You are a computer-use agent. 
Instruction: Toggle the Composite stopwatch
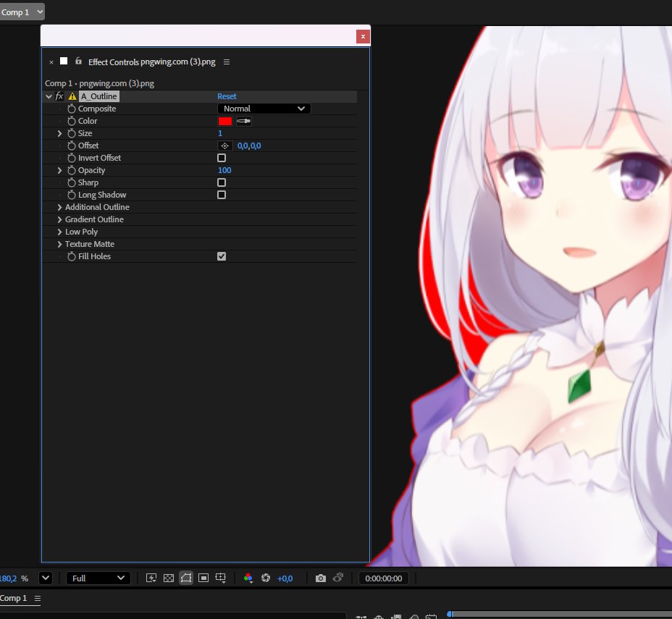point(72,109)
